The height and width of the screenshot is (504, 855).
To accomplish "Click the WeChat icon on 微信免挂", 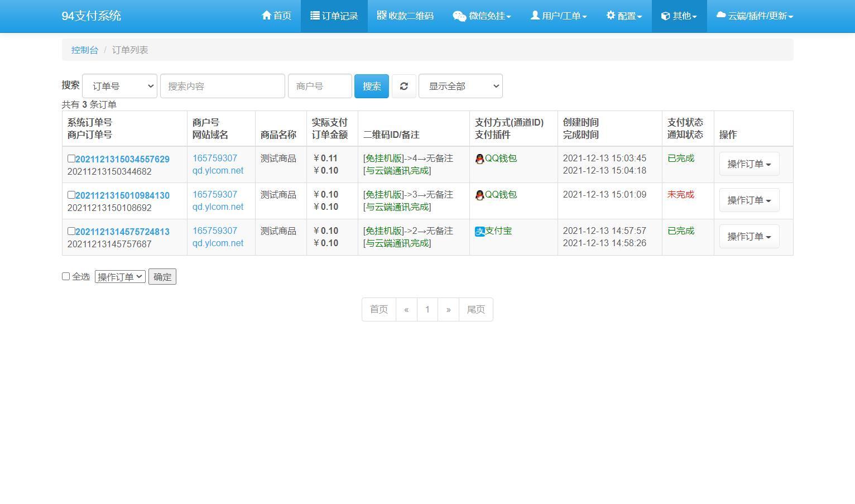I will click(459, 16).
